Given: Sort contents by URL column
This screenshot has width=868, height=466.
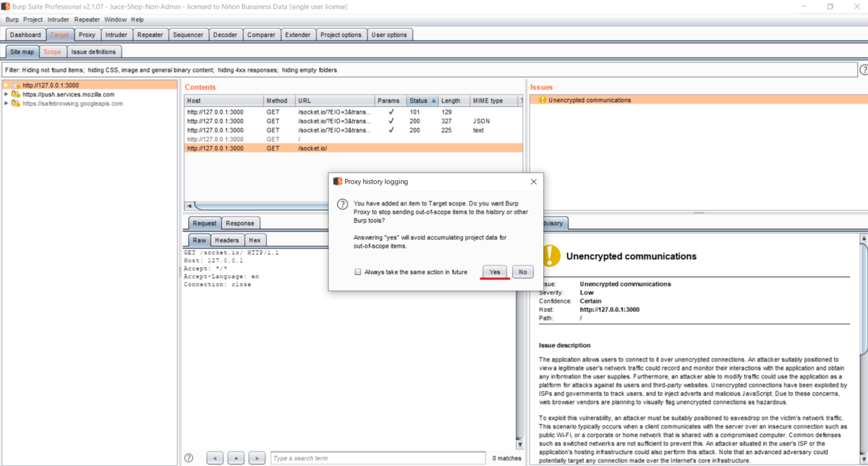Looking at the screenshot, I should (334, 101).
